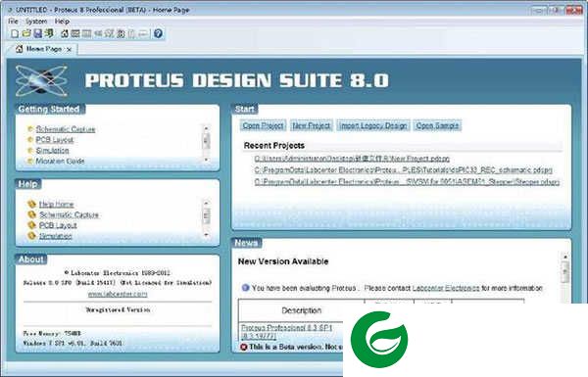Open recent project dsPIC33_REC_schematic.pdsprj
This screenshot has width=588, height=377.
point(403,170)
